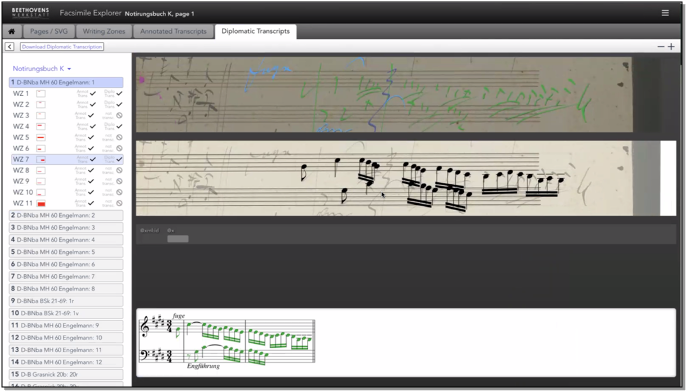Switch to the Annotated Transcripts tab
This screenshot has width=686, height=392.
tap(173, 32)
